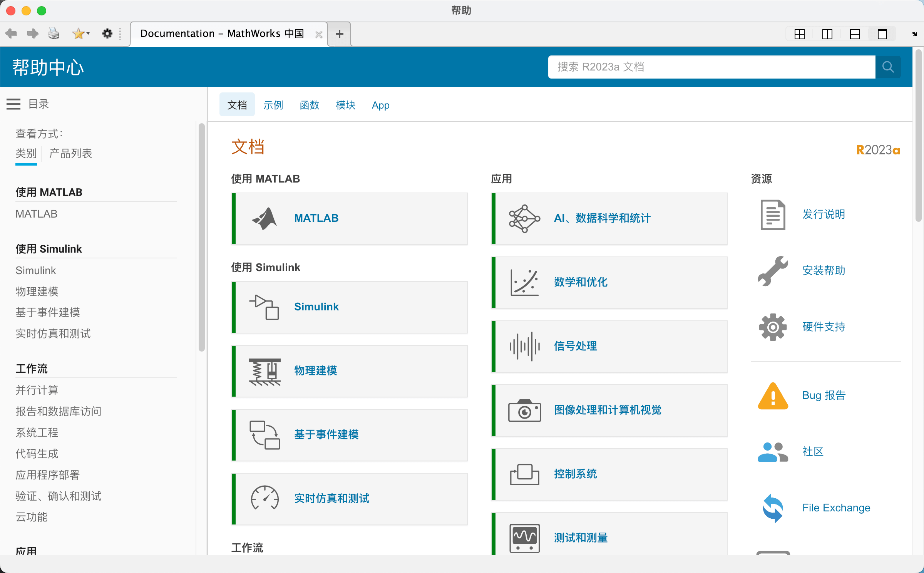Switch to the 示例 tab
This screenshot has width=924, height=573.
pyautogui.click(x=273, y=105)
